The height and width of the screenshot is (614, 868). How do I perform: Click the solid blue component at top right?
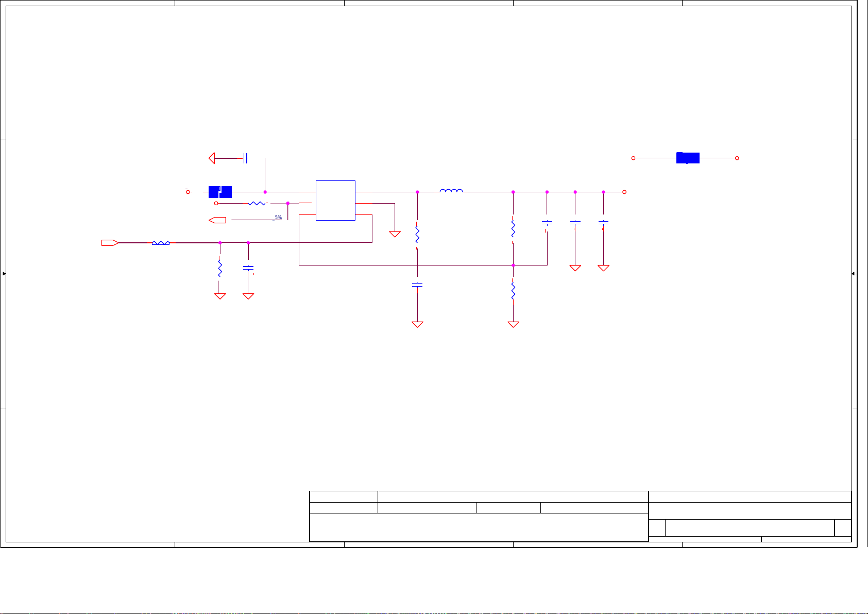tap(688, 158)
